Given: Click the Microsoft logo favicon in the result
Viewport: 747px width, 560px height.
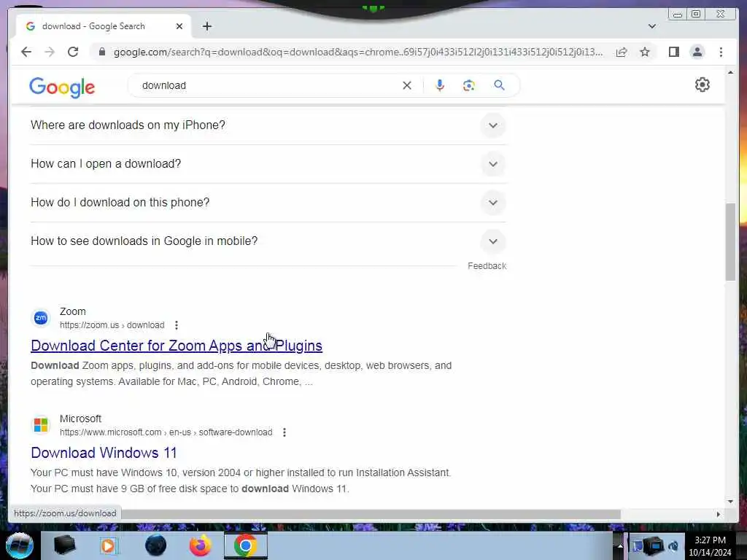Looking at the screenshot, I should point(41,425).
